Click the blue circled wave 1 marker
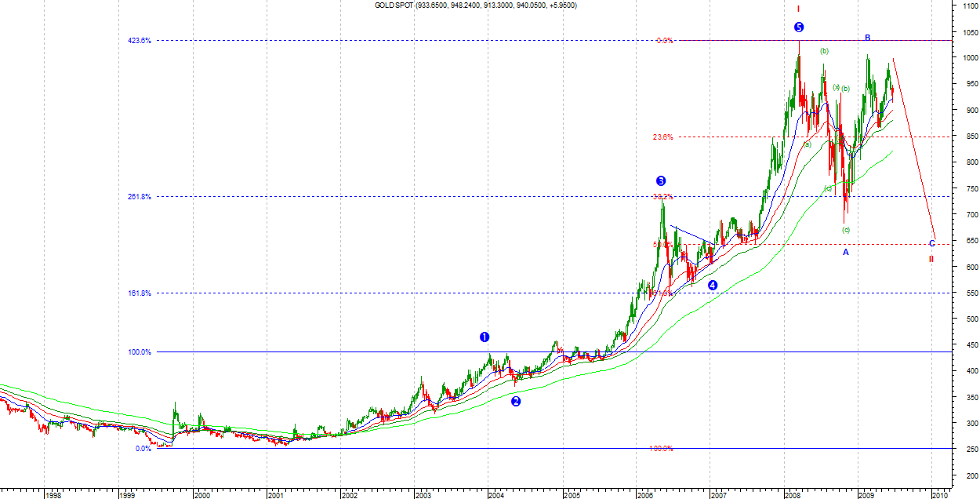The height and width of the screenshot is (499, 980). [485, 337]
